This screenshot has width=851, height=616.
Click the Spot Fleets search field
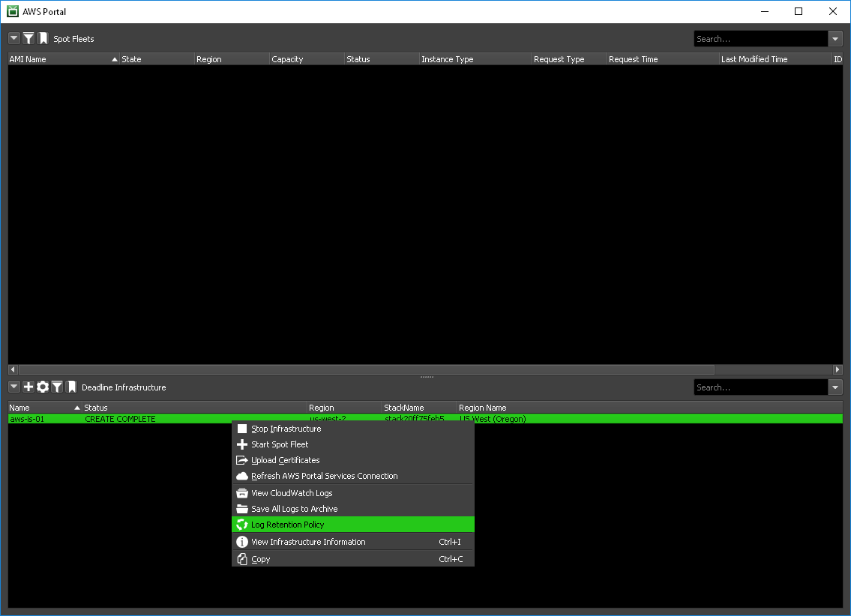[x=760, y=39]
